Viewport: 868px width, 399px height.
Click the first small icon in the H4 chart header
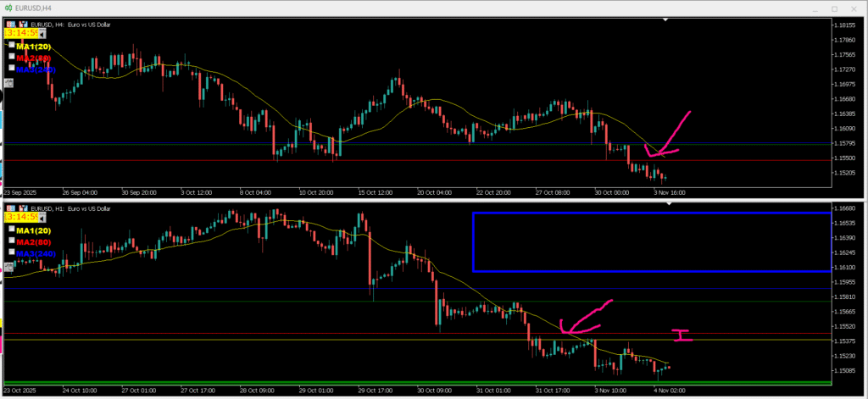(x=10, y=25)
